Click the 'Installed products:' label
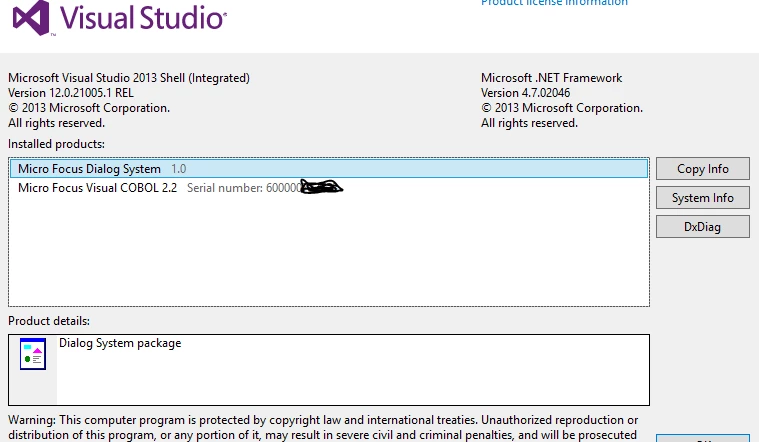This screenshot has width=759, height=442. [x=56, y=144]
